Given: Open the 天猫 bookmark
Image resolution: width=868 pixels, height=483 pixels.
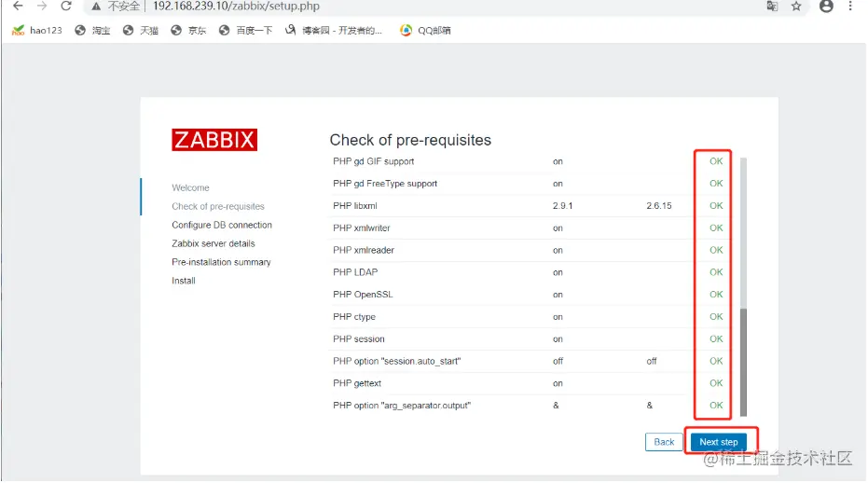Looking at the screenshot, I should tap(141, 31).
